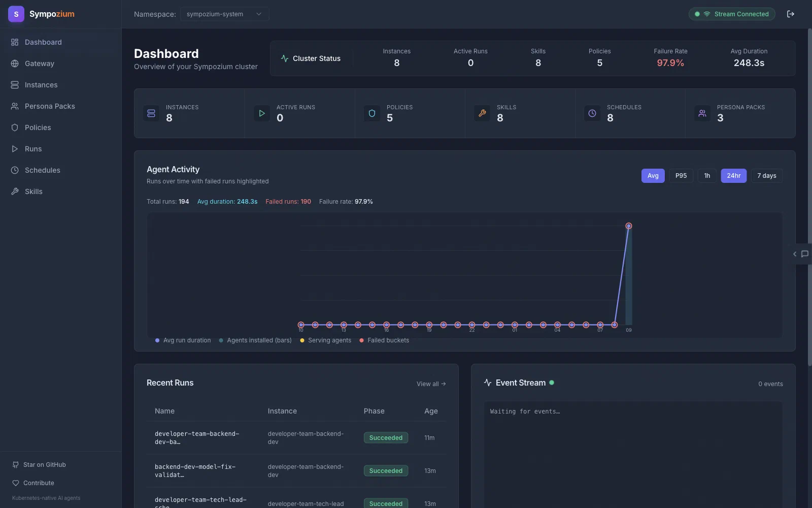Click instance developer-team-tech-lead cell
This screenshot has height=508, width=812.
306,504
